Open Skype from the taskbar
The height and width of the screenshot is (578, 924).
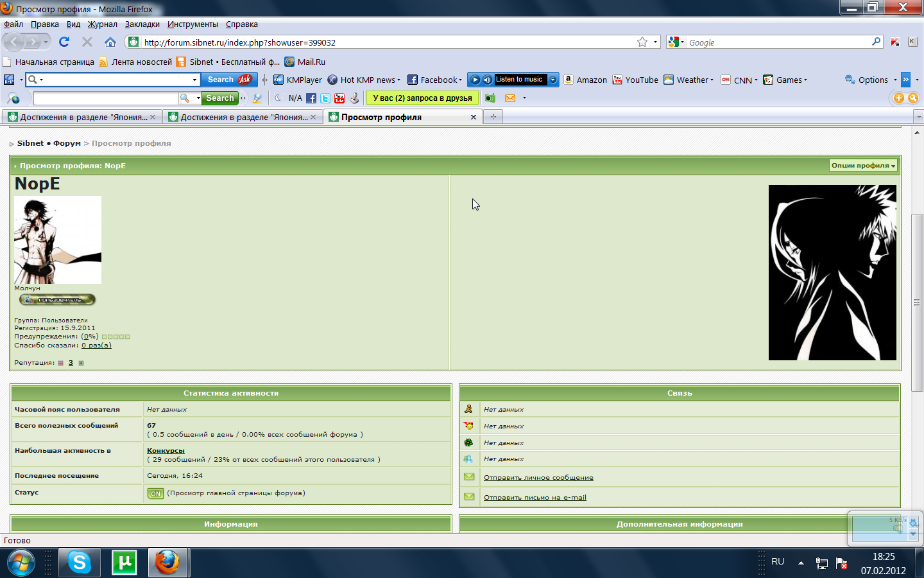[80, 563]
